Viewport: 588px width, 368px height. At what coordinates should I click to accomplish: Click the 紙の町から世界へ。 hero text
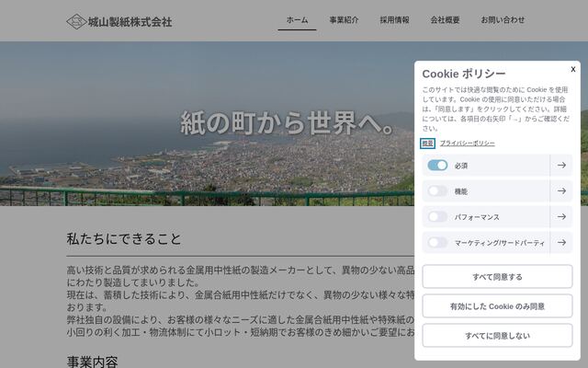288,122
